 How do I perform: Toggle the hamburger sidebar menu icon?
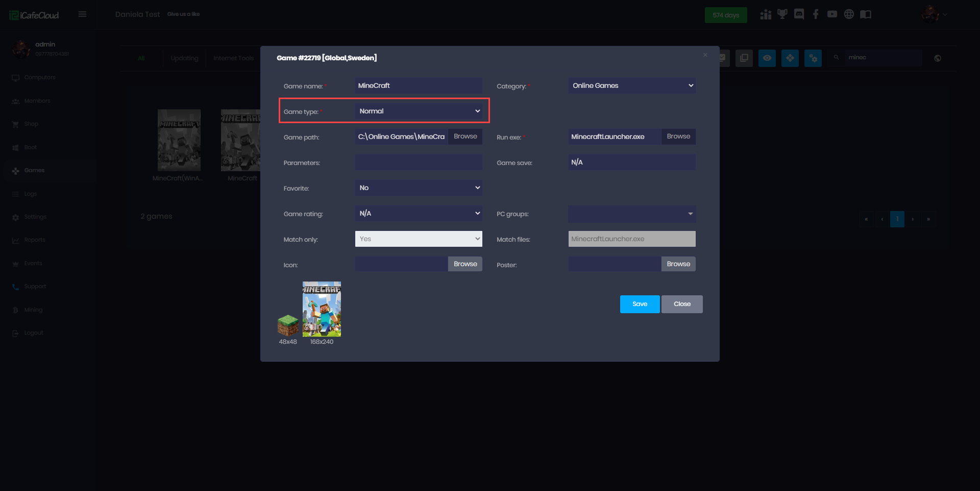click(x=82, y=14)
